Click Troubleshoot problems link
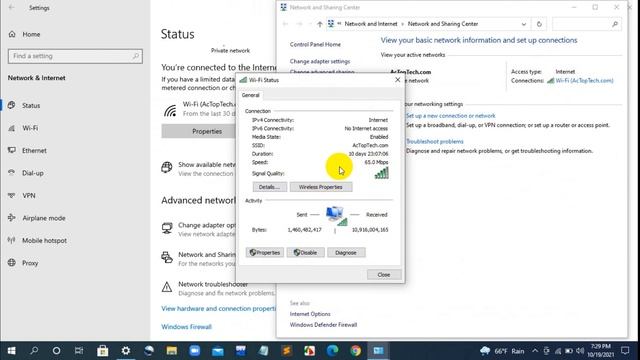This screenshot has height=360, width=640. 435,142
